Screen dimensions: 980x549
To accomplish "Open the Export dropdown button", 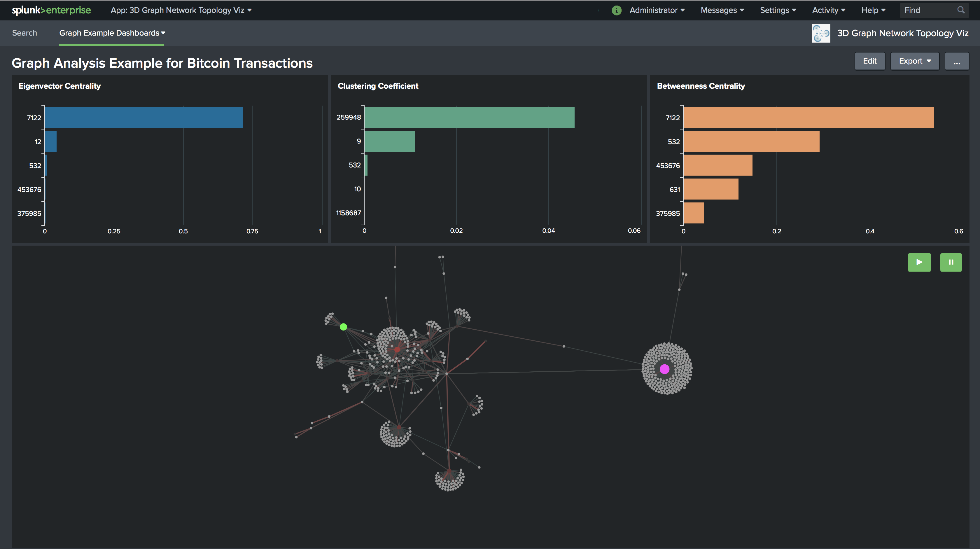I will (x=915, y=61).
